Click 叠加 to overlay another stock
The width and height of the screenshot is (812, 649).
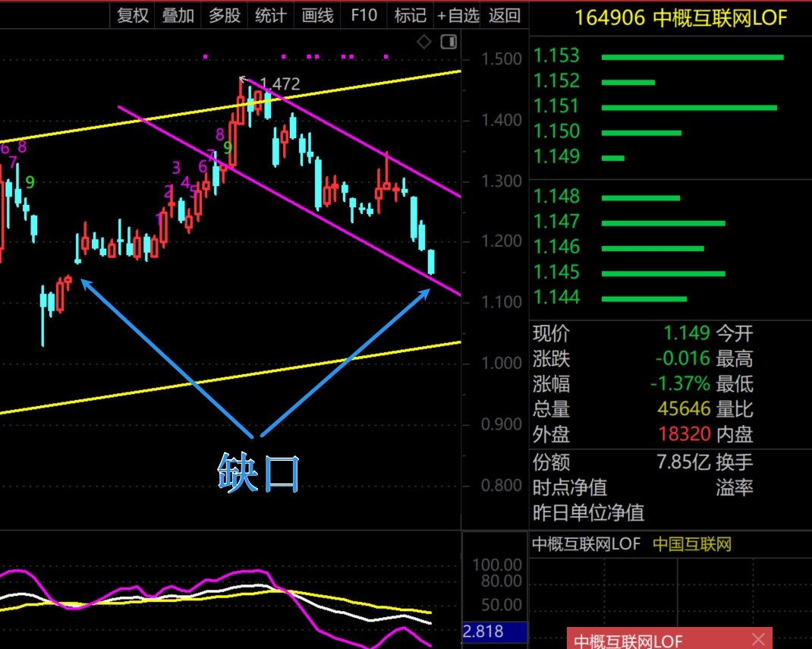tap(178, 15)
